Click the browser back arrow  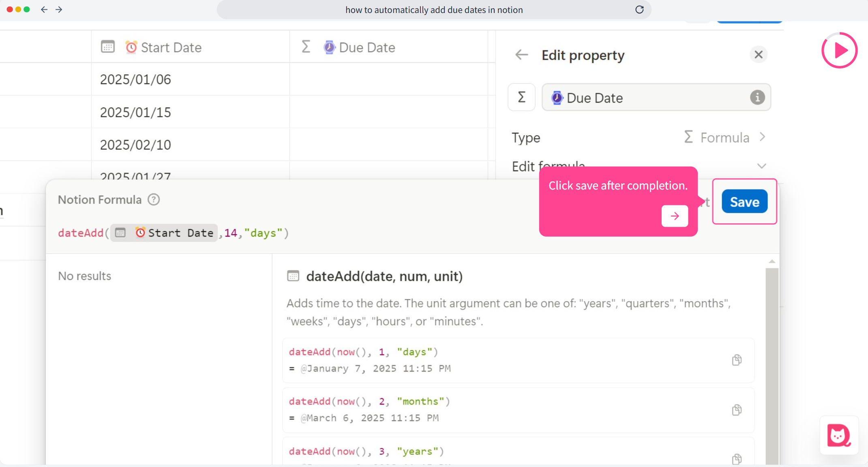pyautogui.click(x=44, y=9)
